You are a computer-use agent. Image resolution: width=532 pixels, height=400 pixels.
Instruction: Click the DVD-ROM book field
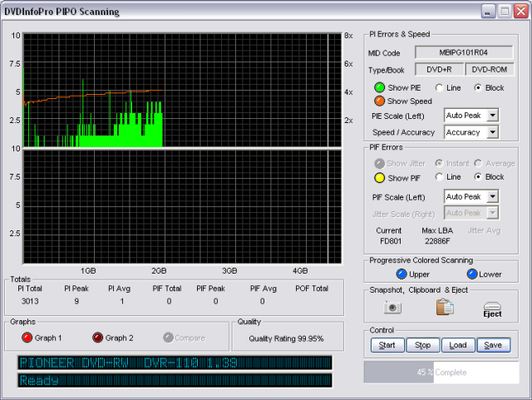pyautogui.click(x=490, y=70)
